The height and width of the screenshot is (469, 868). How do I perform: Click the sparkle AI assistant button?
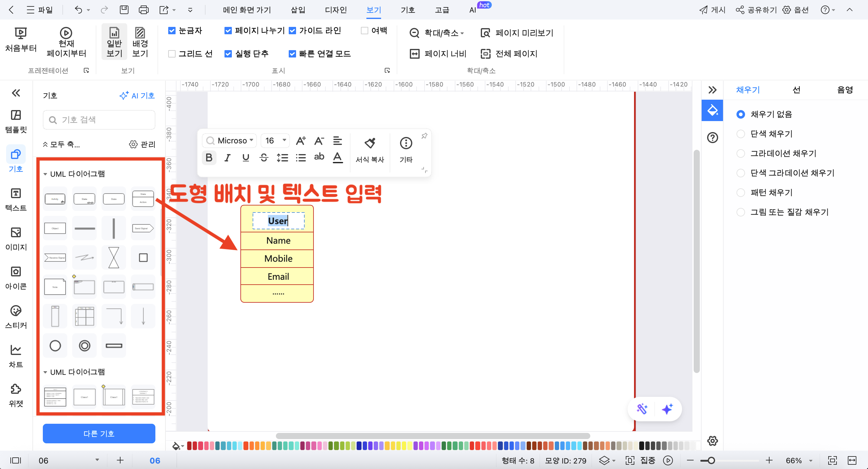pyautogui.click(x=667, y=409)
